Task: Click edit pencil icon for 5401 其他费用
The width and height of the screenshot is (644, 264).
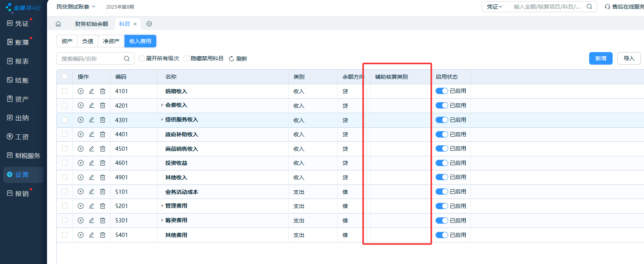Action: (92, 235)
